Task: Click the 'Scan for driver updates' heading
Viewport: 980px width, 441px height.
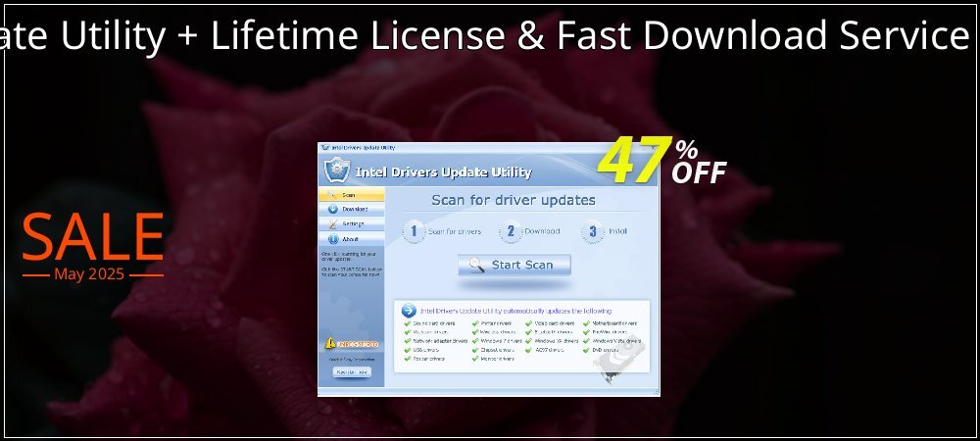Action: [x=514, y=201]
